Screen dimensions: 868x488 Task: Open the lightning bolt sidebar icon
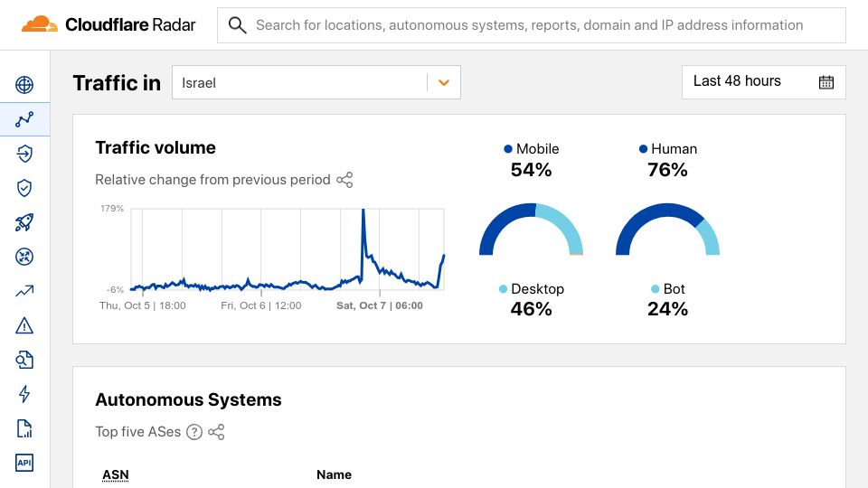point(24,394)
